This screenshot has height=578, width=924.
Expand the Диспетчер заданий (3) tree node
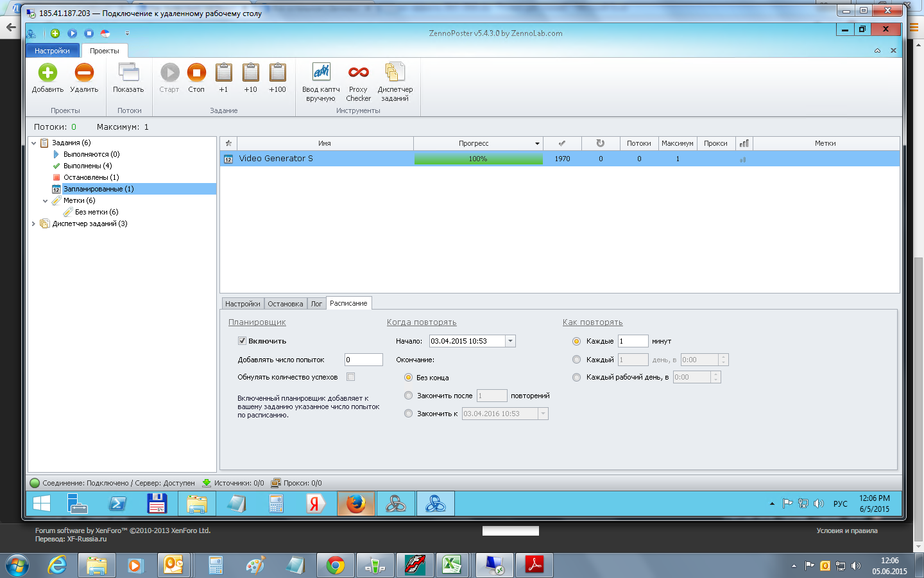coord(34,223)
